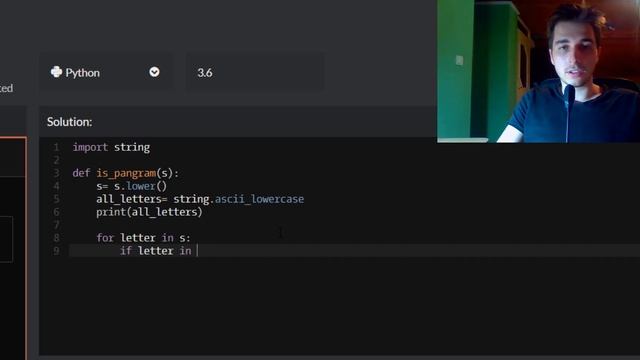Place cursor on 'import string' line
The width and height of the screenshot is (640, 360).
pyautogui.click(x=111, y=147)
